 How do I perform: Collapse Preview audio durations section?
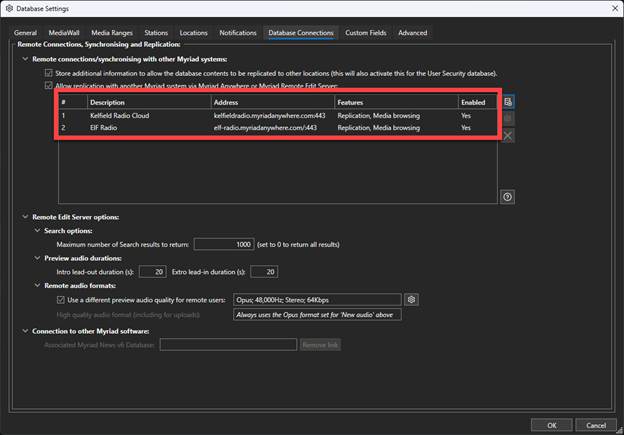coord(37,258)
